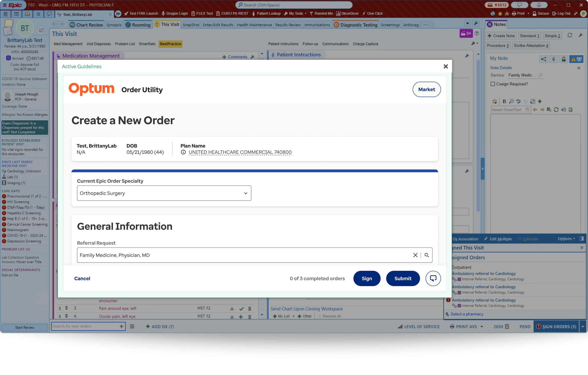Click the Cancel link in order dialog
This screenshot has height=375, width=588.
(x=82, y=278)
